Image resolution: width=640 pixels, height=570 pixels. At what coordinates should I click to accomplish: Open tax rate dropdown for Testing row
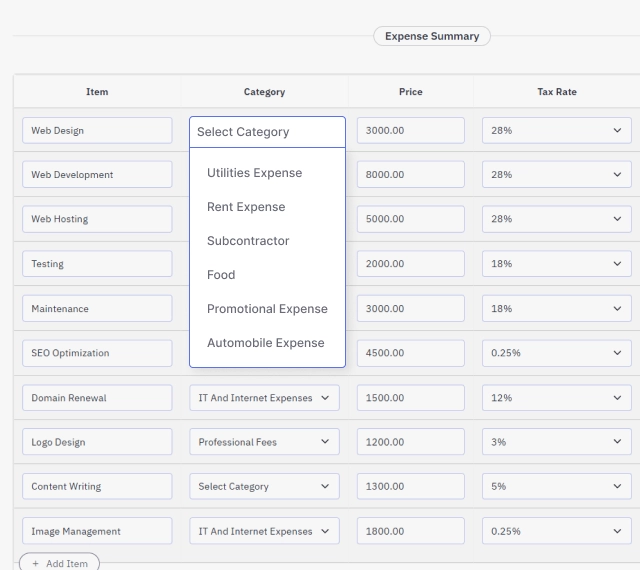(x=557, y=264)
